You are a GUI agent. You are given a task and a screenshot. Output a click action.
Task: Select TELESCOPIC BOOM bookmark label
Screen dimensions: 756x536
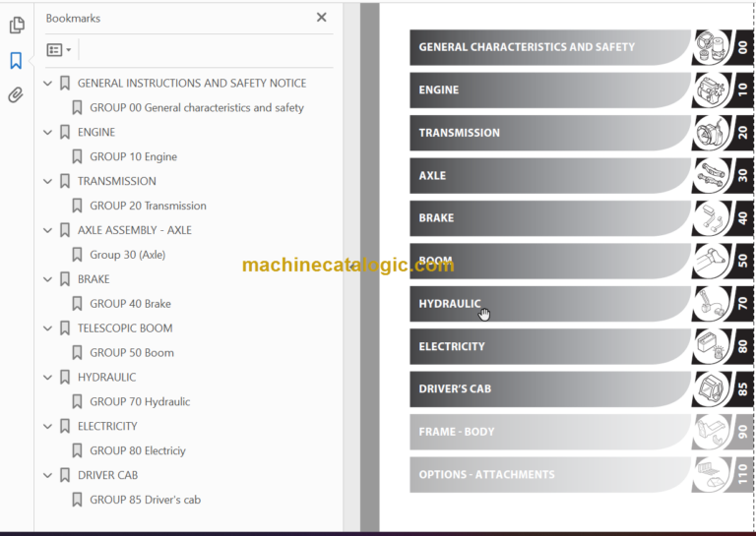pyautogui.click(x=125, y=328)
